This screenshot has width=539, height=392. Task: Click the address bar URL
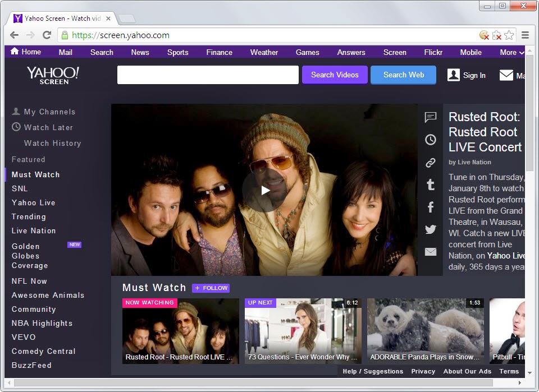click(x=120, y=35)
